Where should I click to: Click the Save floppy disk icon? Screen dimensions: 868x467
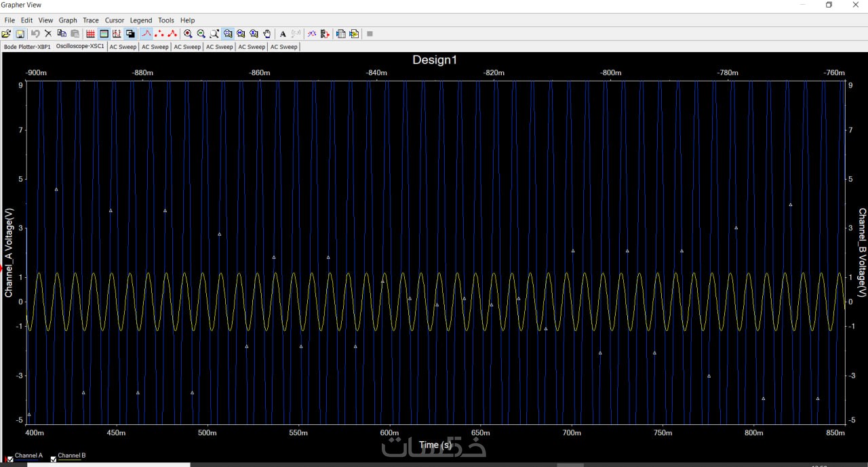[x=20, y=33]
